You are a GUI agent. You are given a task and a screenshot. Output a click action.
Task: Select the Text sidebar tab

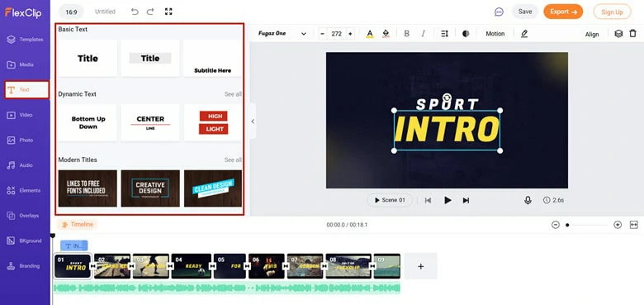(26, 89)
